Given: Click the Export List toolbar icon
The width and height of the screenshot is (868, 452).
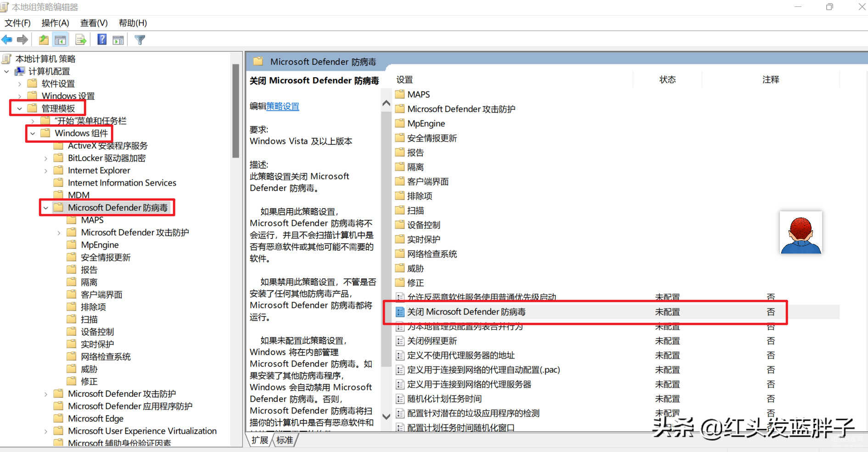Looking at the screenshot, I should coord(81,40).
